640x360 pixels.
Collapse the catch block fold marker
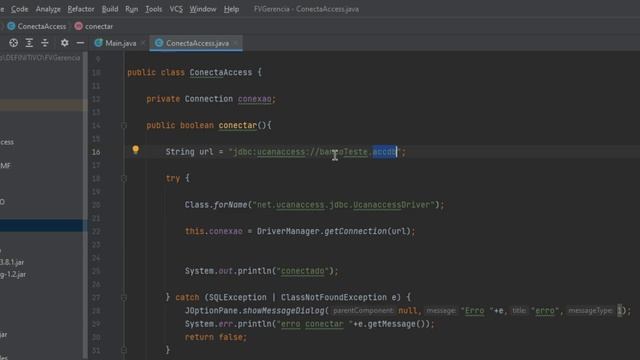(x=124, y=298)
